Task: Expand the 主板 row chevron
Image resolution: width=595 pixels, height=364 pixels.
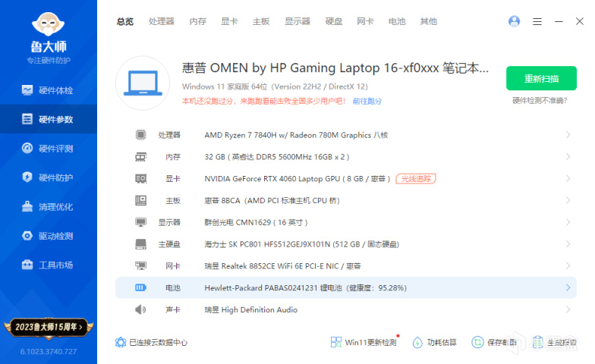Action: (x=568, y=200)
